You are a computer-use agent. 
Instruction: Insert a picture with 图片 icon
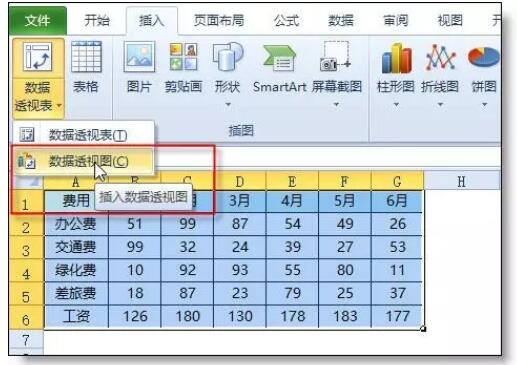tap(139, 57)
